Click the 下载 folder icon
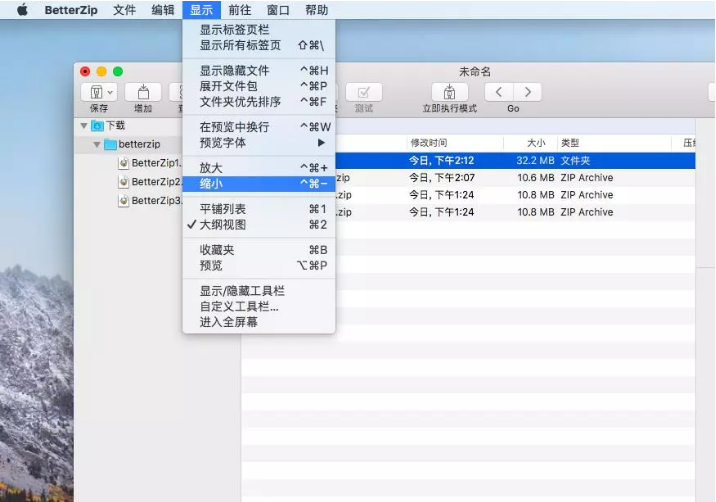This screenshot has width=716, height=502. tap(97, 126)
